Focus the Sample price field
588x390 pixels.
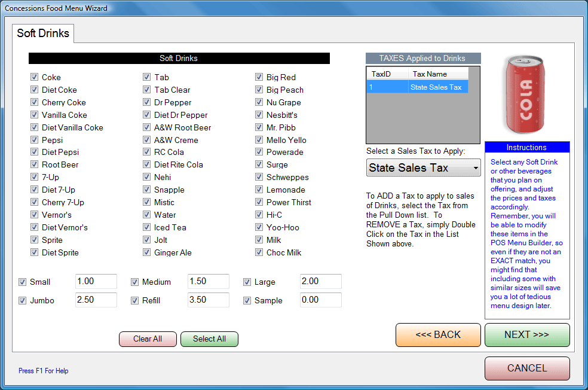pyautogui.click(x=321, y=300)
